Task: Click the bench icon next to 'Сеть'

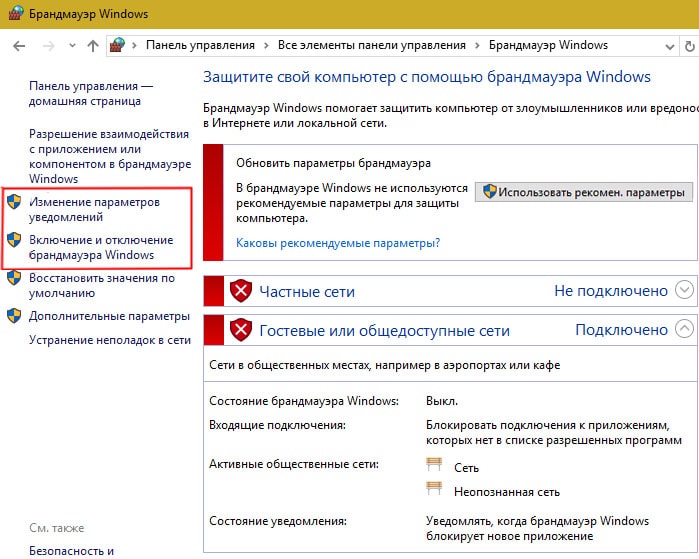Action: [434, 464]
